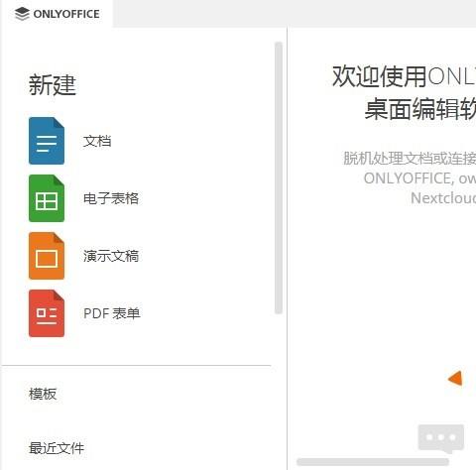Click the left panel vertical scrollbar

(x=279, y=177)
